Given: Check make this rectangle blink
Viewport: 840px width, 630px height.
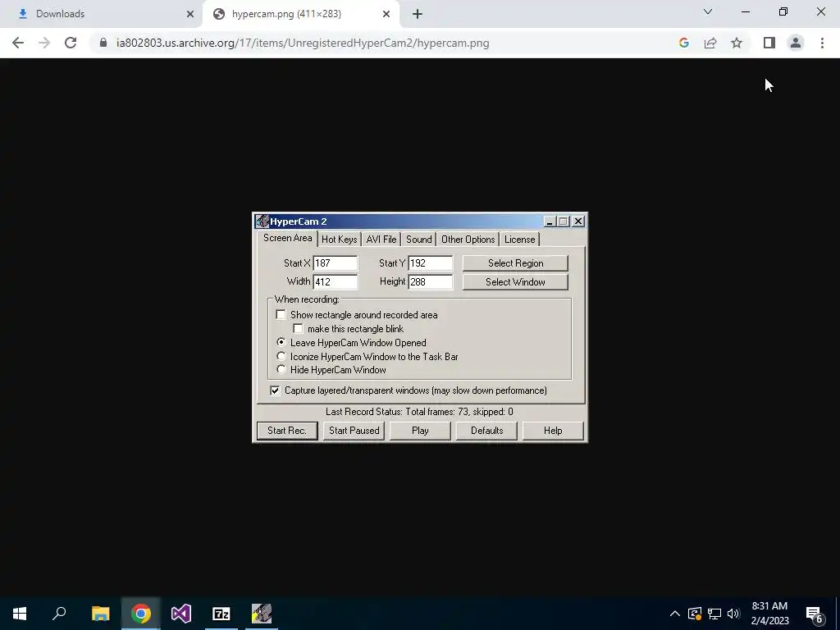Looking at the screenshot, I should [298, 328].
